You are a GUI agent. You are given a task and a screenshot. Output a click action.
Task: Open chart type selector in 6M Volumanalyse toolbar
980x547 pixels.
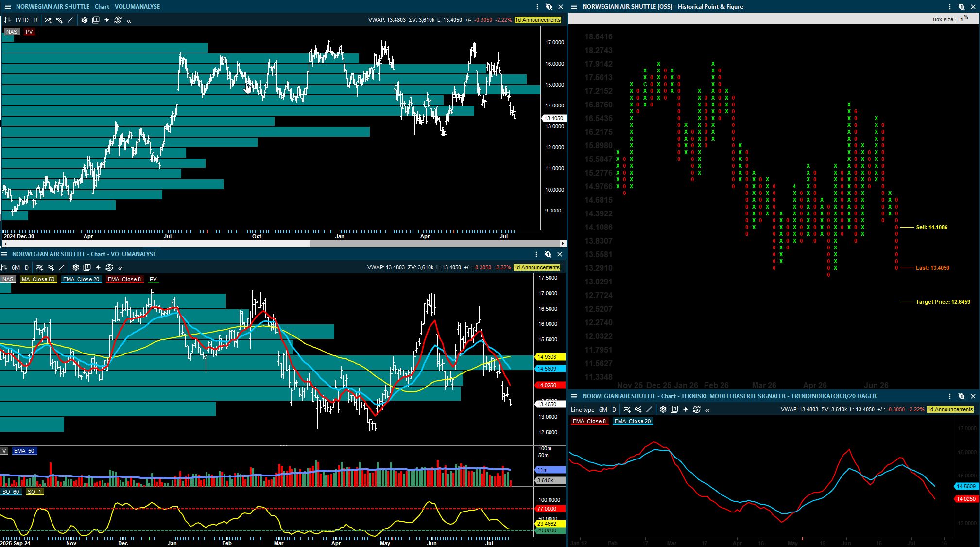[x=4, y=267]
